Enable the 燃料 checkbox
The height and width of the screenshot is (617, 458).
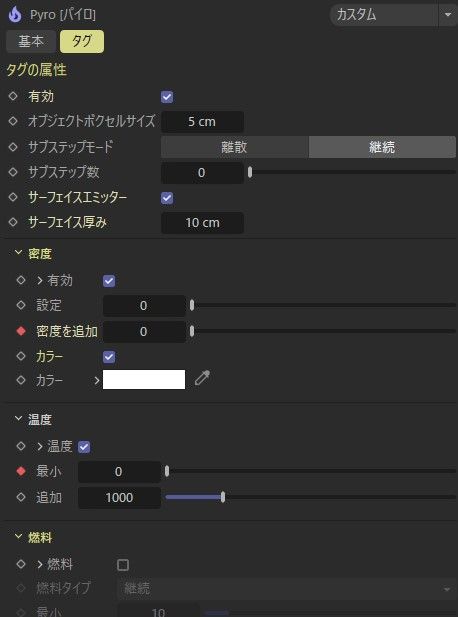(123, 565)
